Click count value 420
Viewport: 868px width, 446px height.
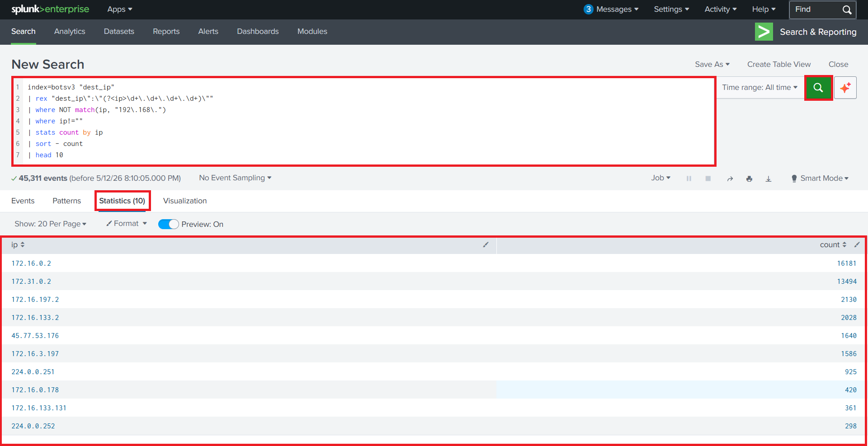(851, 390)
